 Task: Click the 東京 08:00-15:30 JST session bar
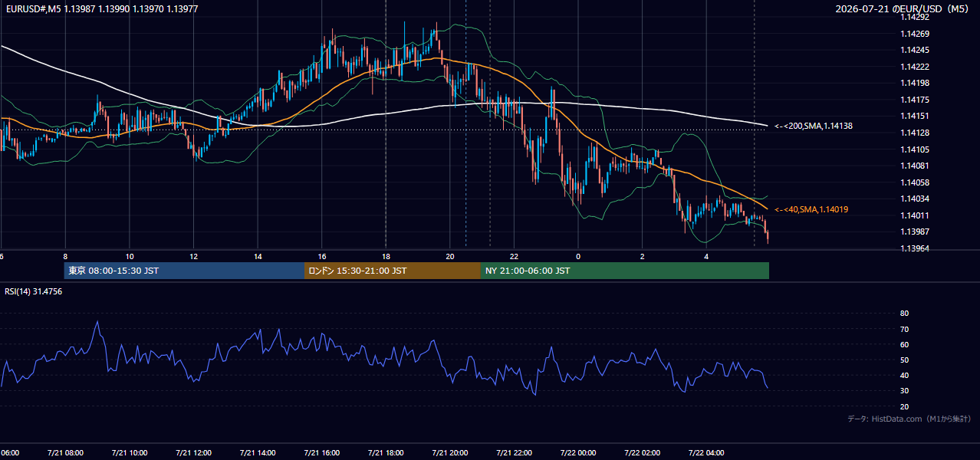(x=185, y=271)
